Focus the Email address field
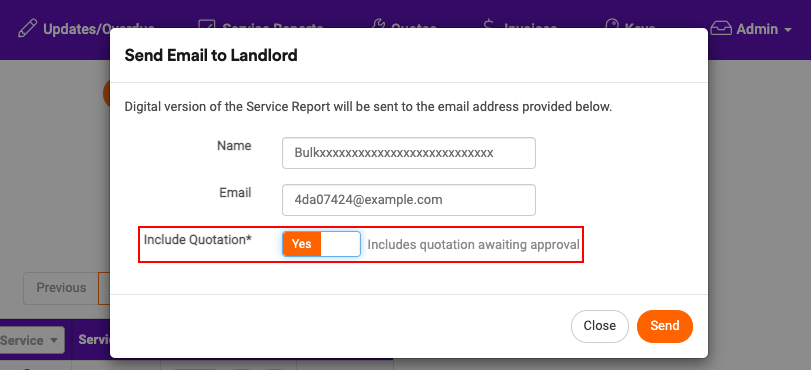Viewport: 811px width, 370px height. (x=409, y=200)
